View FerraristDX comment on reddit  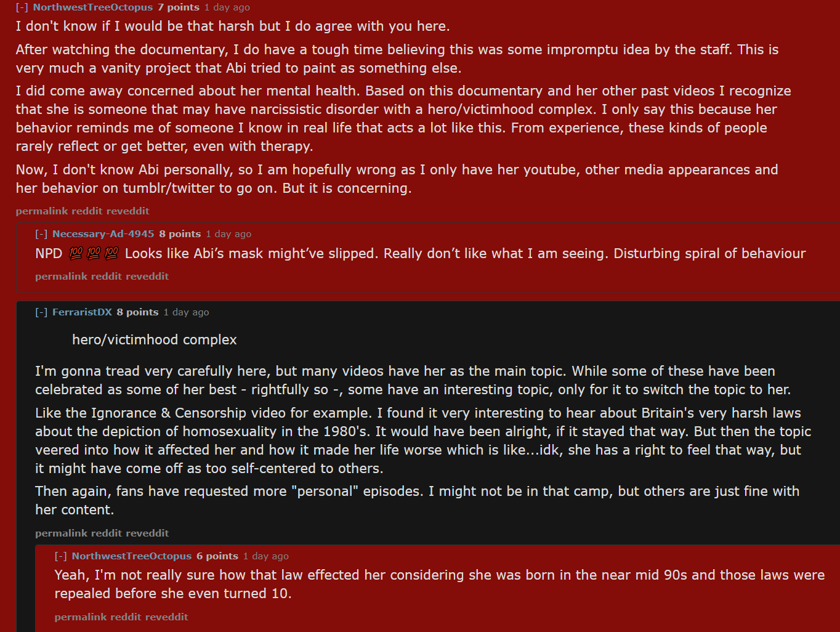107,533
